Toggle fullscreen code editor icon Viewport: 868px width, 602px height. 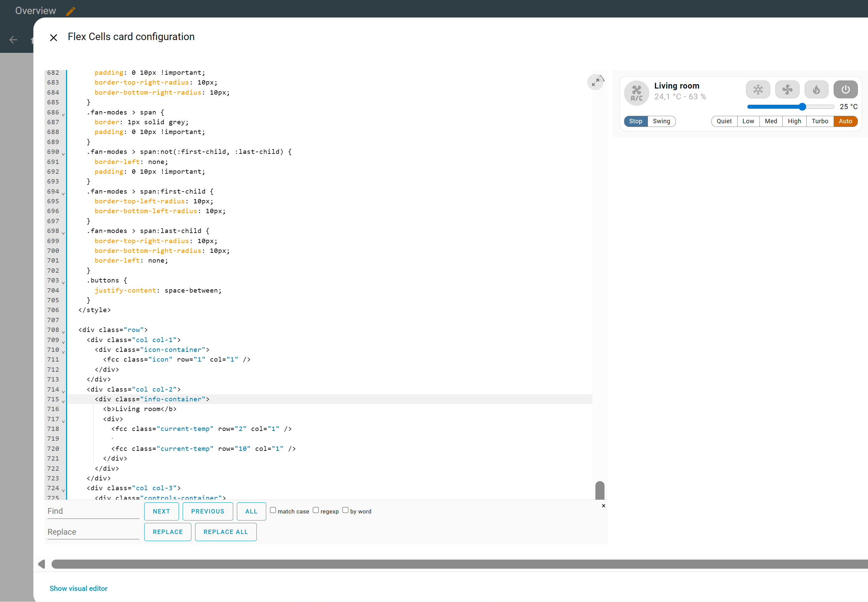point(595,82)
